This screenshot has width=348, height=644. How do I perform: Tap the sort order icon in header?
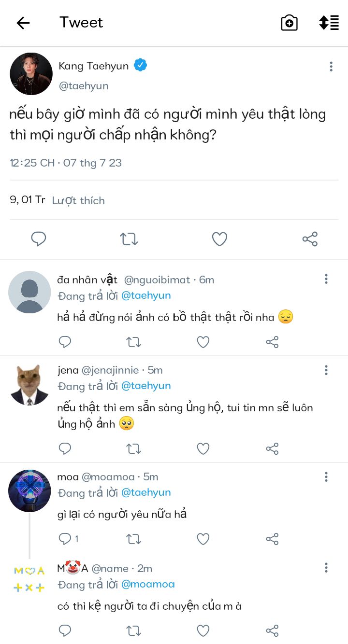[329, 23]
